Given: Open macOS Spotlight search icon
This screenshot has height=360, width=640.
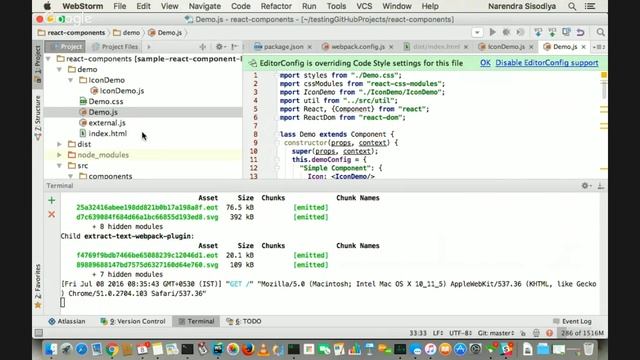Looking at the screenshot, I should pos(572,6).
